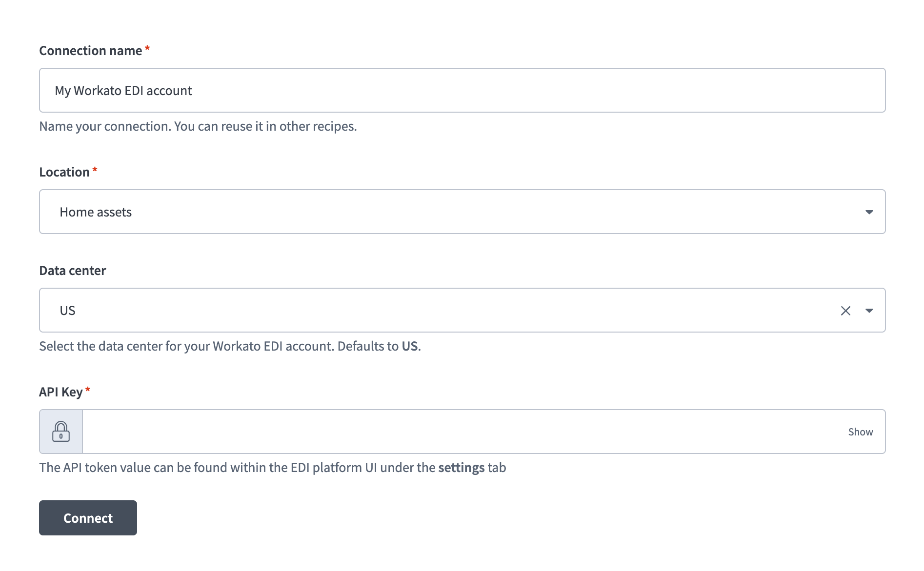The height and width of the screenshot is (571, 924).
Task: Focus the Connection name text field
Action: pyautogui.click(x=462, y=91)
